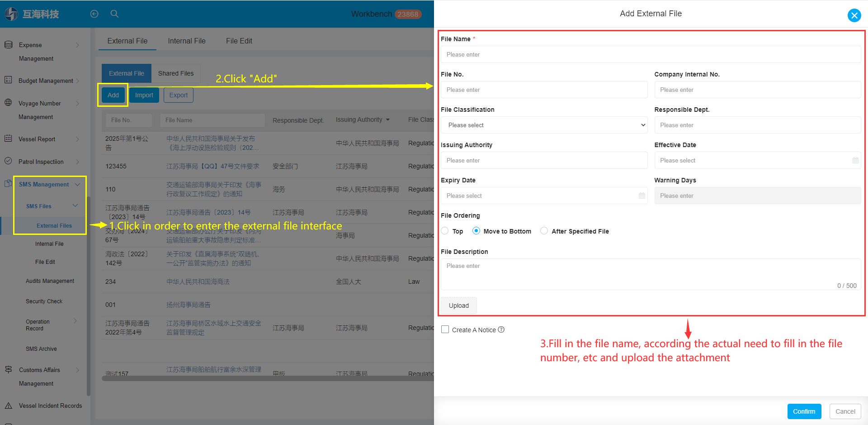
Task: Open External Files in the sidebar
Action: pos(54,225)
